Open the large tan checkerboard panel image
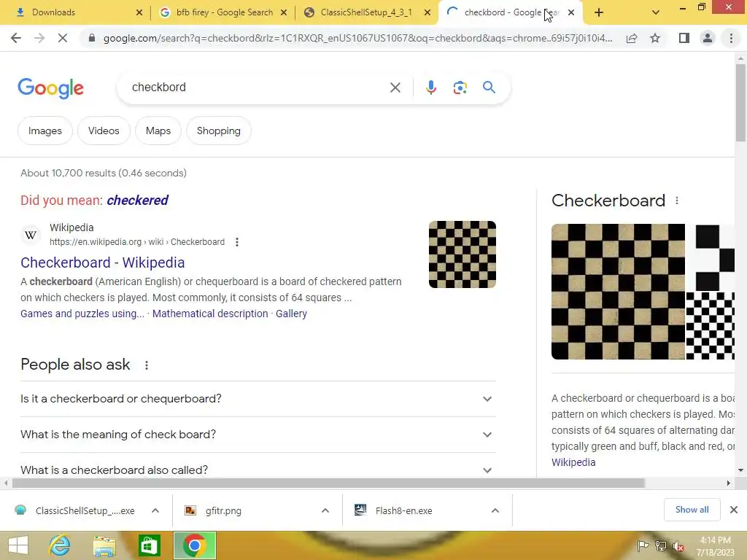 tap(618, 292)
